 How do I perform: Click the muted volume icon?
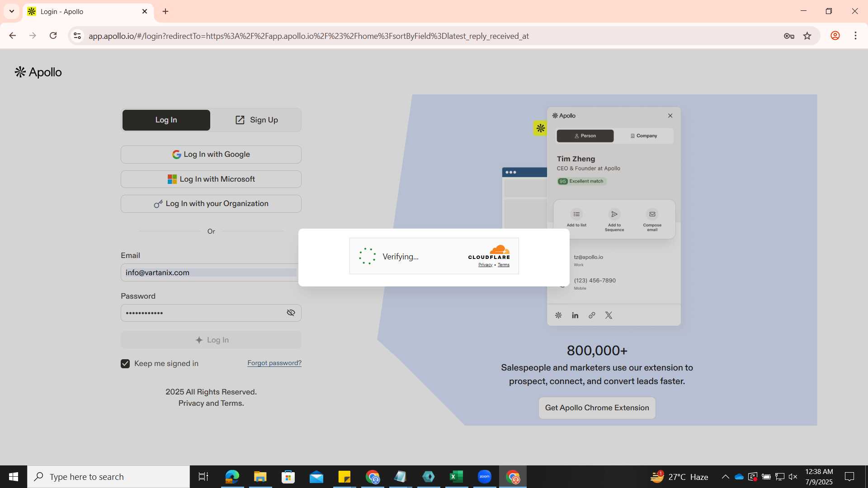click(793, 477)
